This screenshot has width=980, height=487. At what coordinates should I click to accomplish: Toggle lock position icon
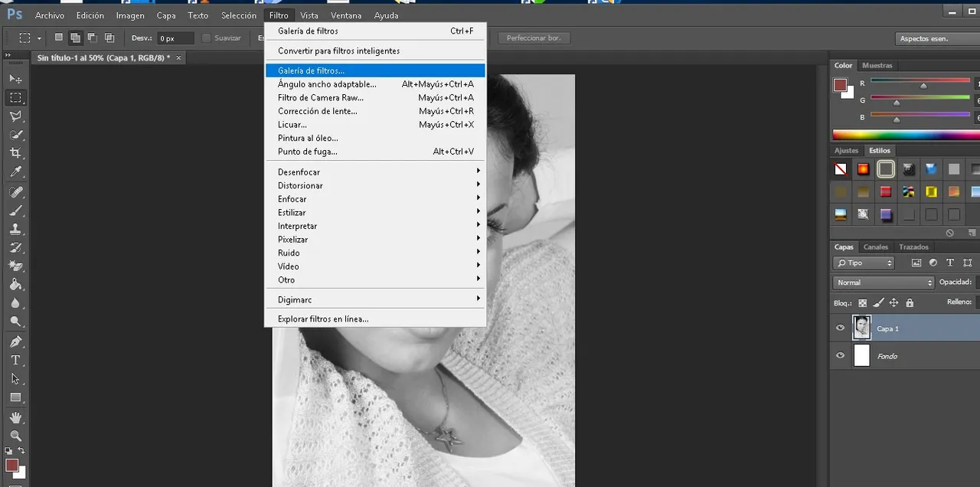click(894, 302)
